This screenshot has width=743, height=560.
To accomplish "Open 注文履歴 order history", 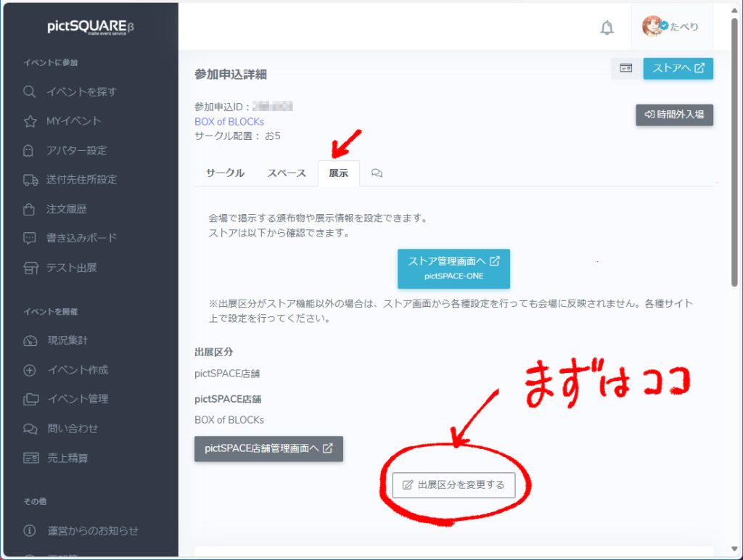I will click(x=67, y=209).
